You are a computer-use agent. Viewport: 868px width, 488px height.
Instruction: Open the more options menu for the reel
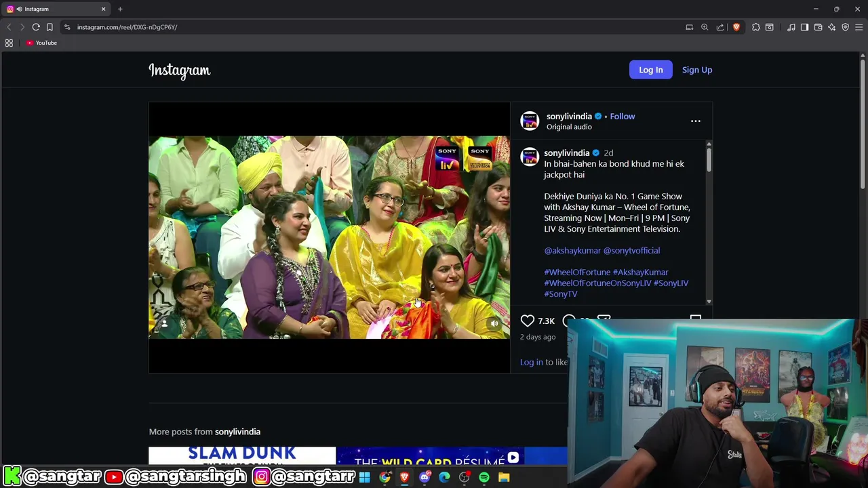696,121
